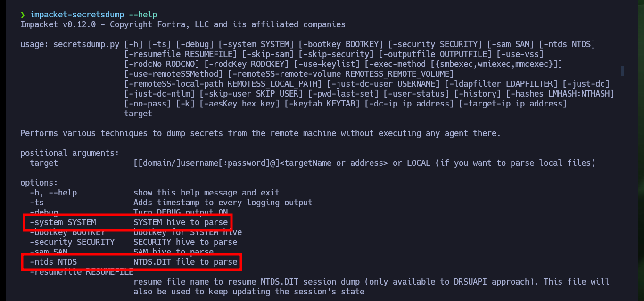Click the --help flag in the command

click(143, 15)
